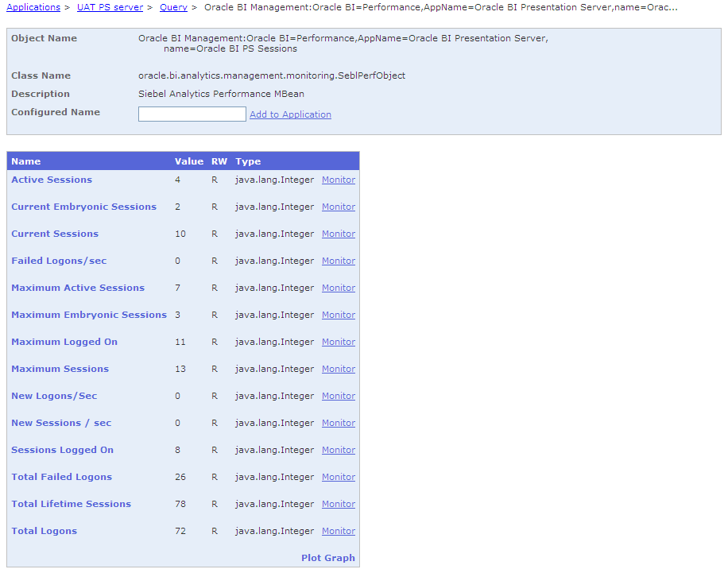The height and width of the screenshot is (573, 728).
Task: Select Maximum Embryonic Sessions attribute
Action: coord(88,315)
